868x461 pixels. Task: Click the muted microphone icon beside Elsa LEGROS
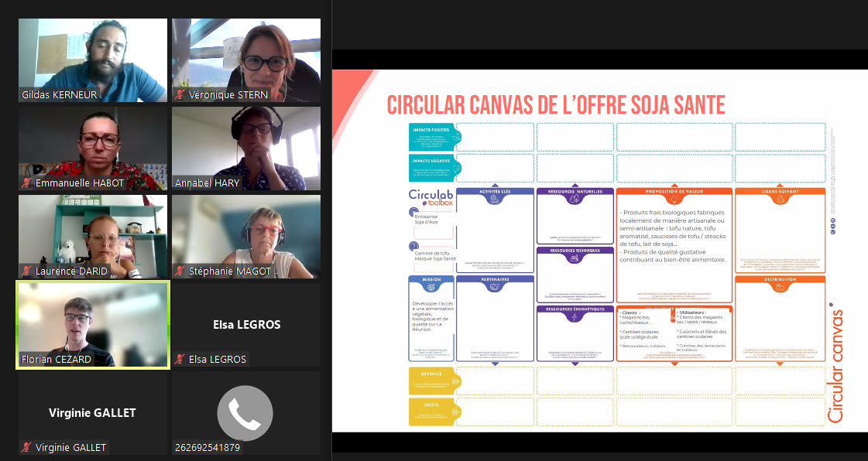179,359
